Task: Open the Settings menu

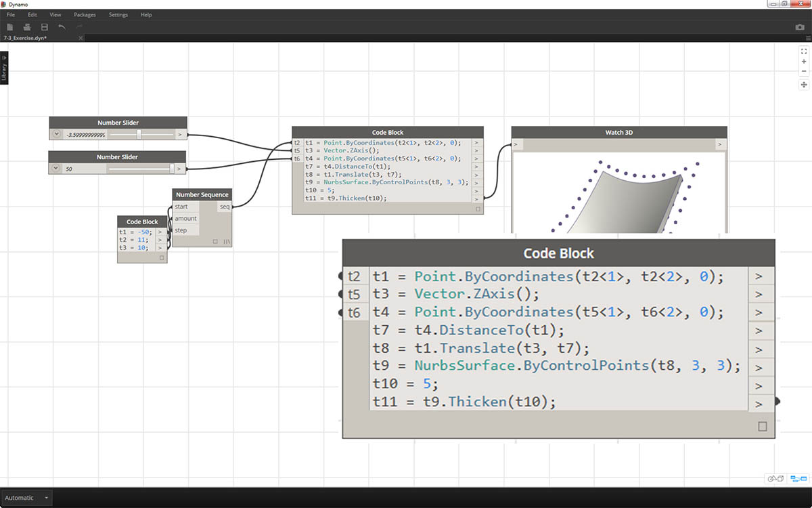Action: [x=118, y=14]
